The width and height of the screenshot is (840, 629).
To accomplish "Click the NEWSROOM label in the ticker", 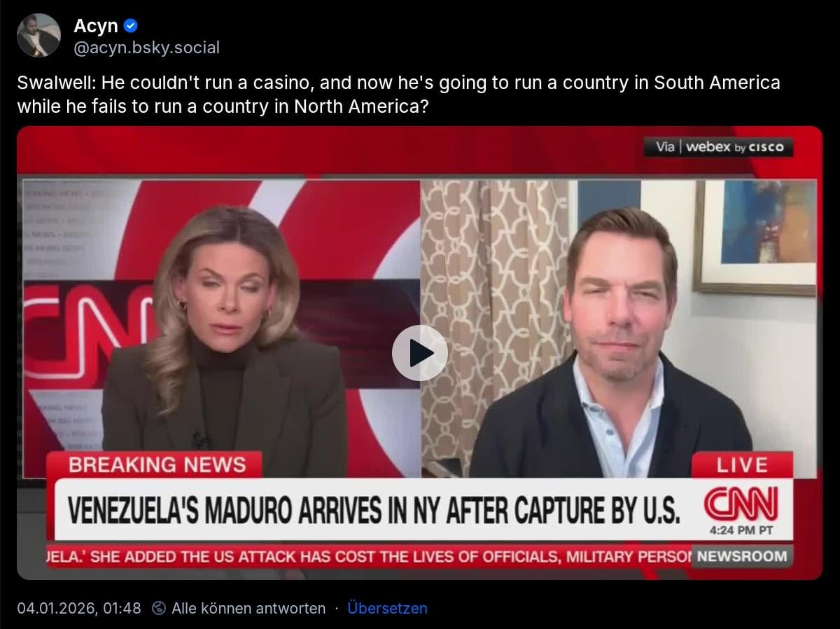I will point(742,557).
